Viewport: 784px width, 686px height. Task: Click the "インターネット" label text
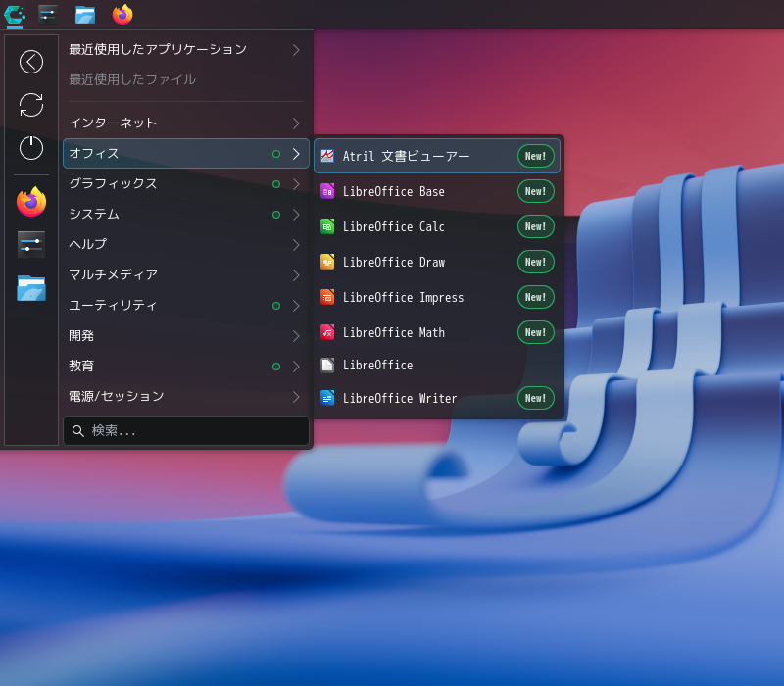pos(113,123)
